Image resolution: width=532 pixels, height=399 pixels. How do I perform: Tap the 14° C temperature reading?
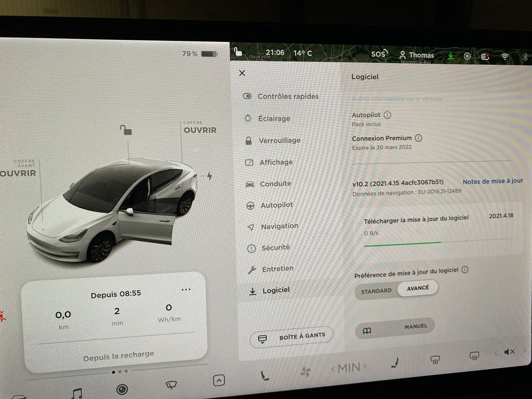click(x=302, y=53)
